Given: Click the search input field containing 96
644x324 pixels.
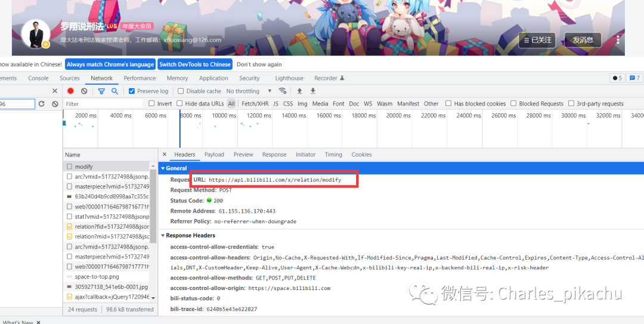Looking at the screenshot, I should (17, 104).
